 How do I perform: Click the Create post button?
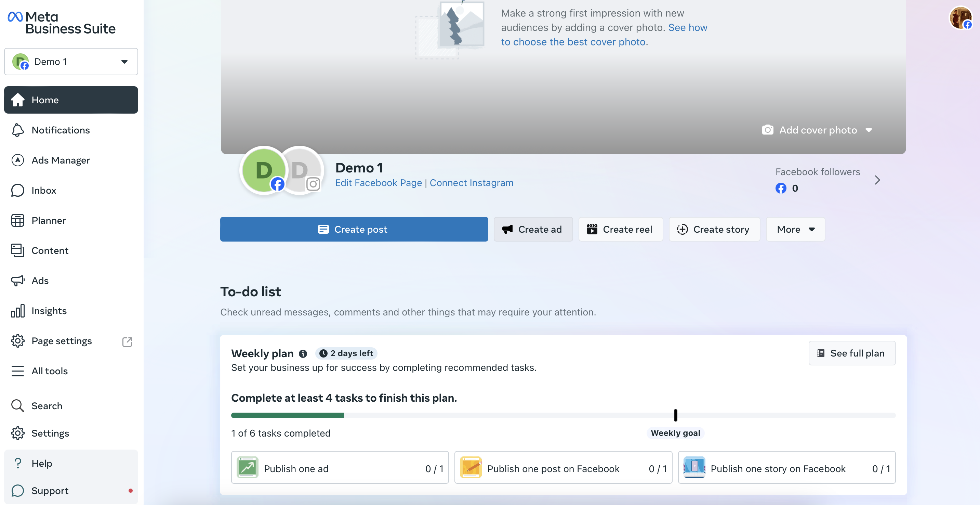pos(354,230)
